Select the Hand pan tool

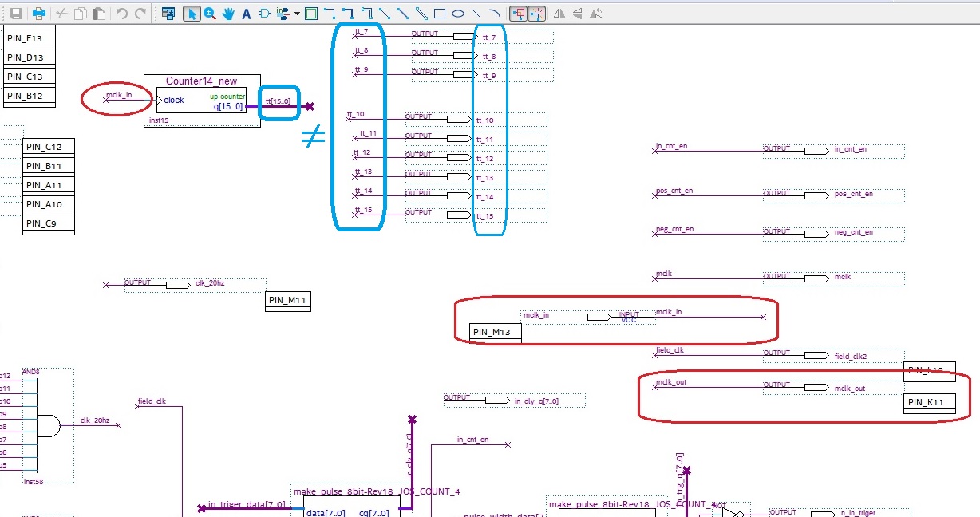(228, 14)
